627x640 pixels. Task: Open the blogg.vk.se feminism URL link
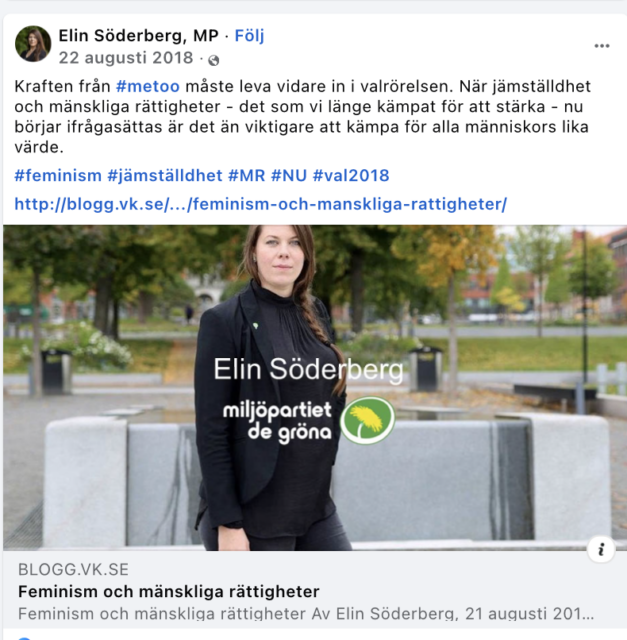[x=260, y=204]
